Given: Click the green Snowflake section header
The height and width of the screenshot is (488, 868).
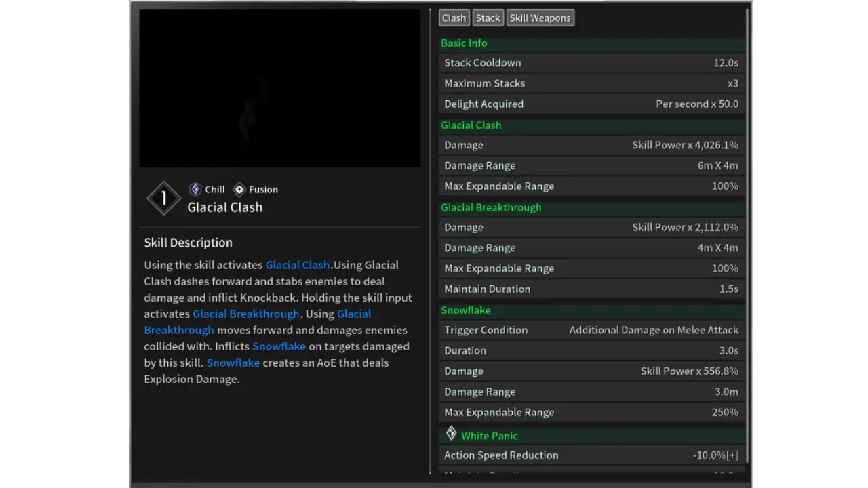Looking at the screenshot, I should [465, 310].
